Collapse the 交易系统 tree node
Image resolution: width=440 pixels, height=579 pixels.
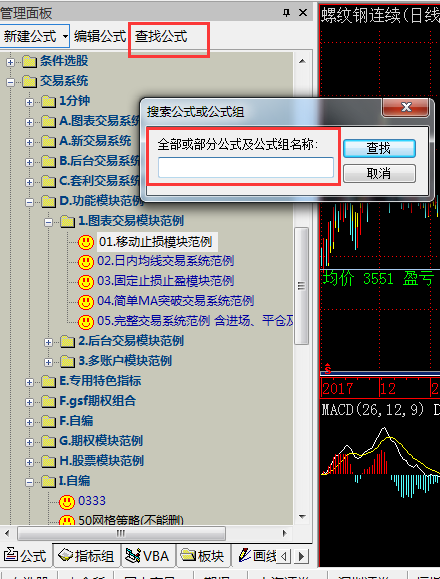(x=10, y=82)
